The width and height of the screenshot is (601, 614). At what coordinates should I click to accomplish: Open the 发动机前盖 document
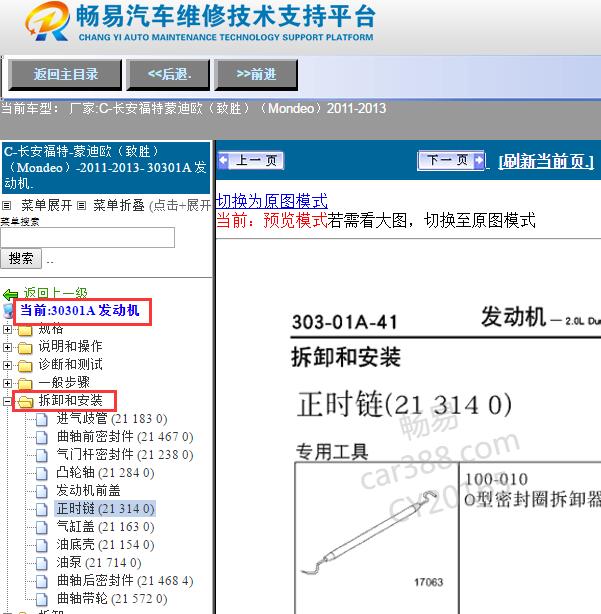click(88, 490)
